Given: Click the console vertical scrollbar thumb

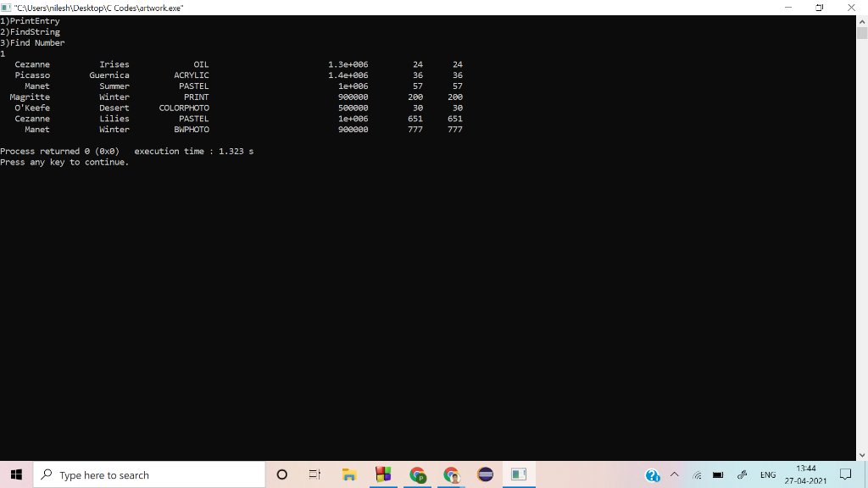Looking at the screenshot, I should click(862, 33).
